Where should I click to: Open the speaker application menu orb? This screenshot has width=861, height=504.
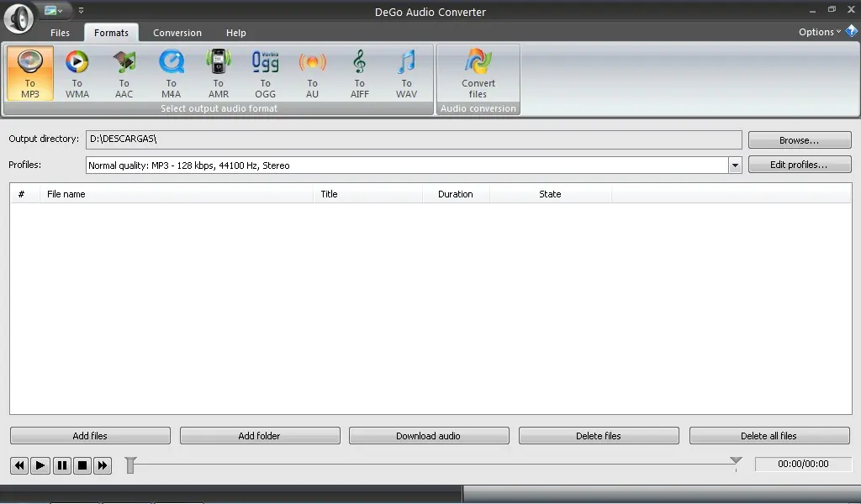click(x=18, y=18)
